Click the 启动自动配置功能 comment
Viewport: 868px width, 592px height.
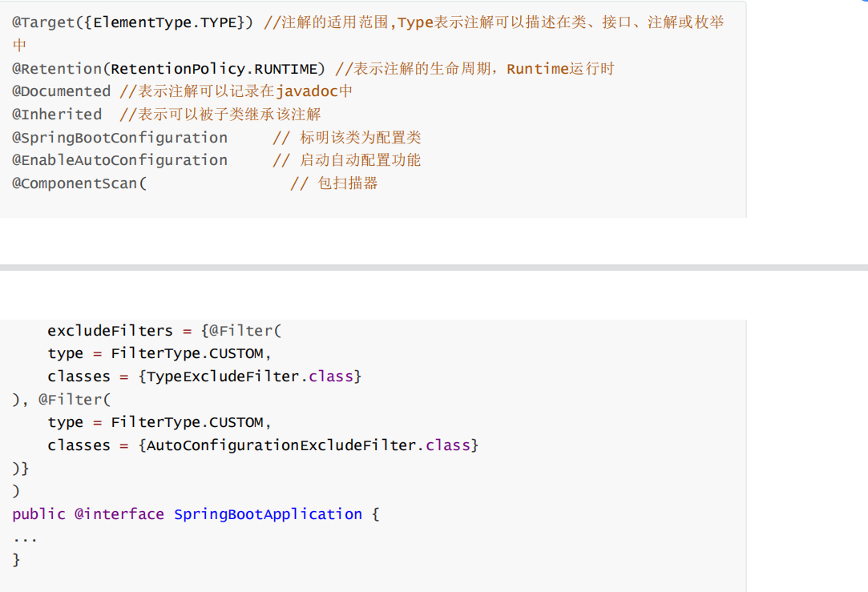(x=360, y=160)
